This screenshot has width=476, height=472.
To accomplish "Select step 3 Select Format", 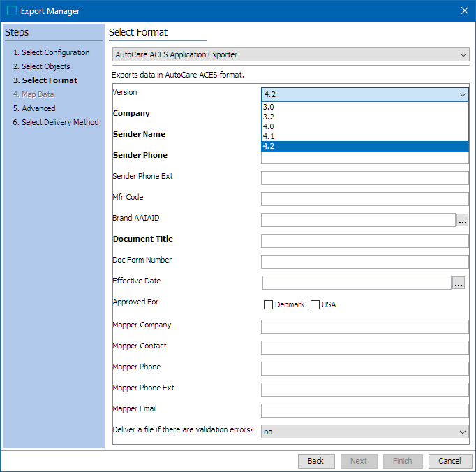I will [45, 80].
